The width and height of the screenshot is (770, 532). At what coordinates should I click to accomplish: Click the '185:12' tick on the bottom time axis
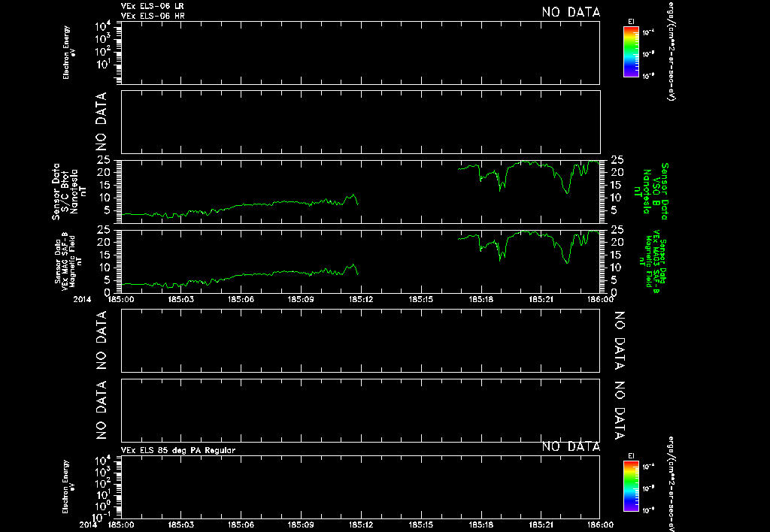(361, 524)
